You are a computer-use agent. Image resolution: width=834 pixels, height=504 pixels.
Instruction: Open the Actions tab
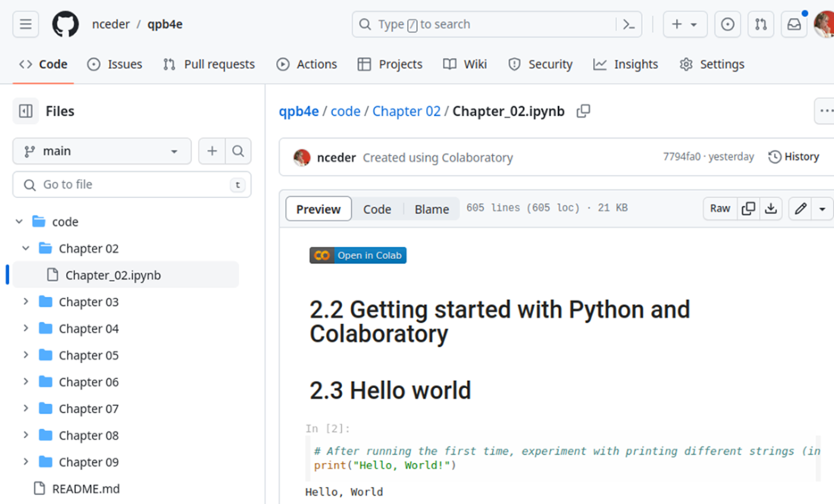click(x=306, y=64)
